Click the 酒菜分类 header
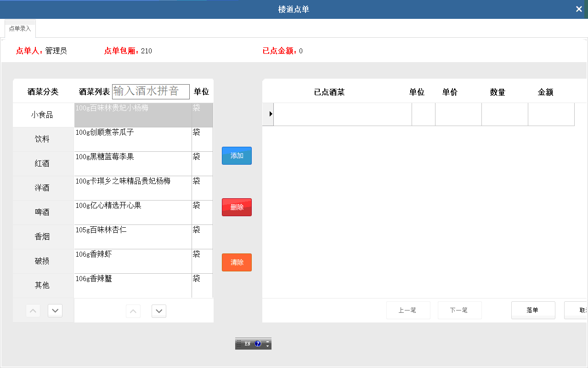Screen dimensions: 588x368 (x=43, y=92)
